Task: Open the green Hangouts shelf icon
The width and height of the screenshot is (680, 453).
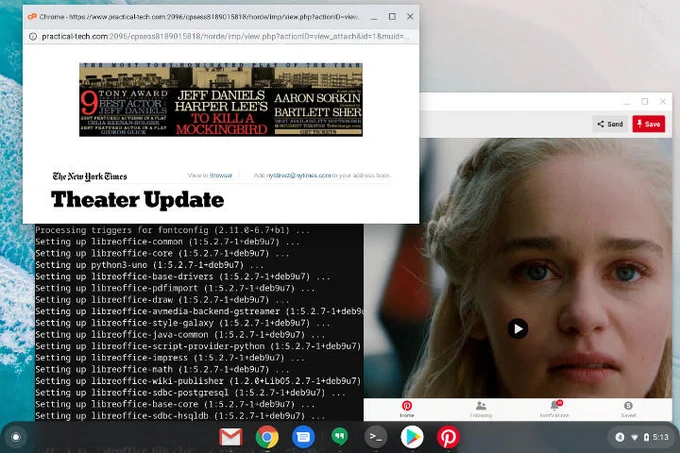Action: [x=340, y=437]
